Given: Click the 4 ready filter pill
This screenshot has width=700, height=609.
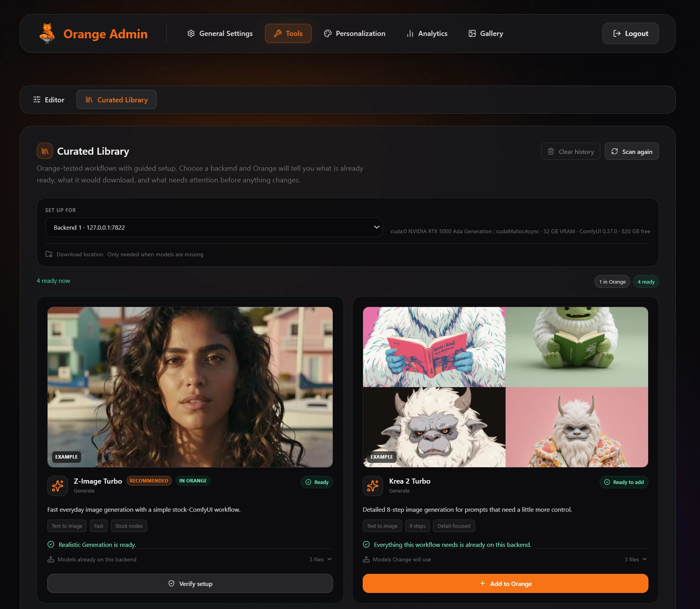Looking at the screenshot, I should click(x=646, y=282).
